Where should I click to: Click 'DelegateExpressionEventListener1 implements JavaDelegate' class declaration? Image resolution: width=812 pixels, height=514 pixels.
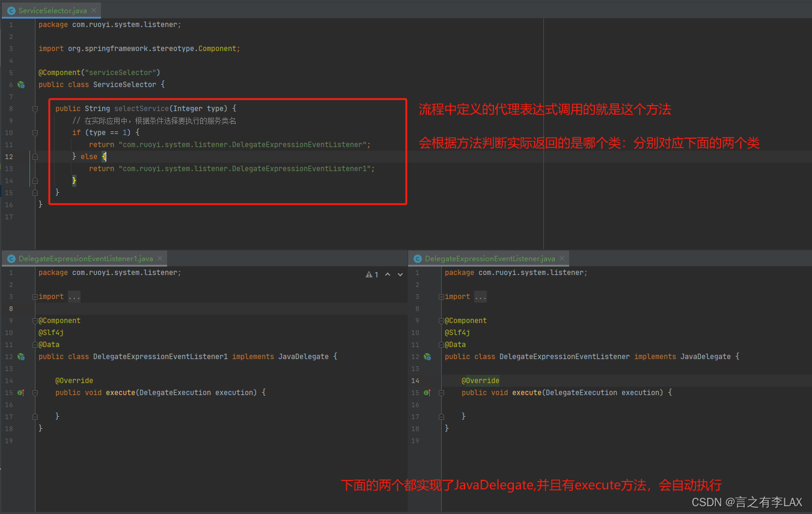(x=210, y=357)
